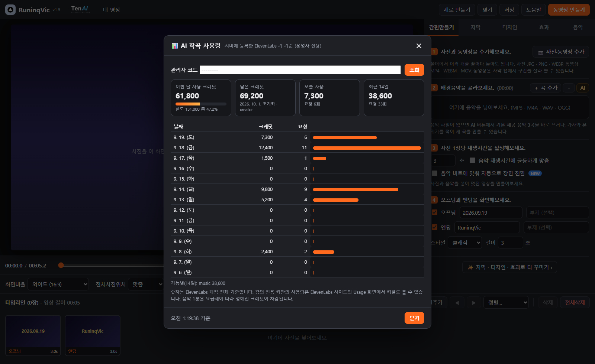This screenshot has width=595, height=364.
Task: Open the 화면비율 와이드 (16:9) dropdown
Action: click(x=58, y=284)
